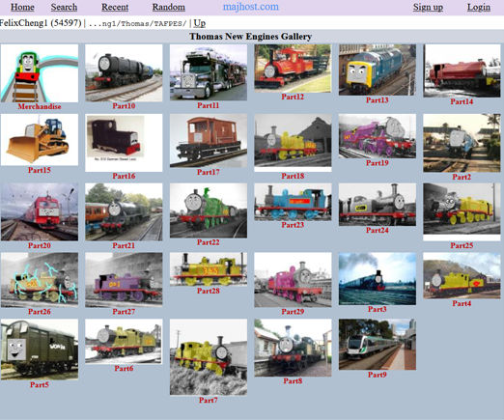Open the Part22 green engine thumbnail

(209, 210)
